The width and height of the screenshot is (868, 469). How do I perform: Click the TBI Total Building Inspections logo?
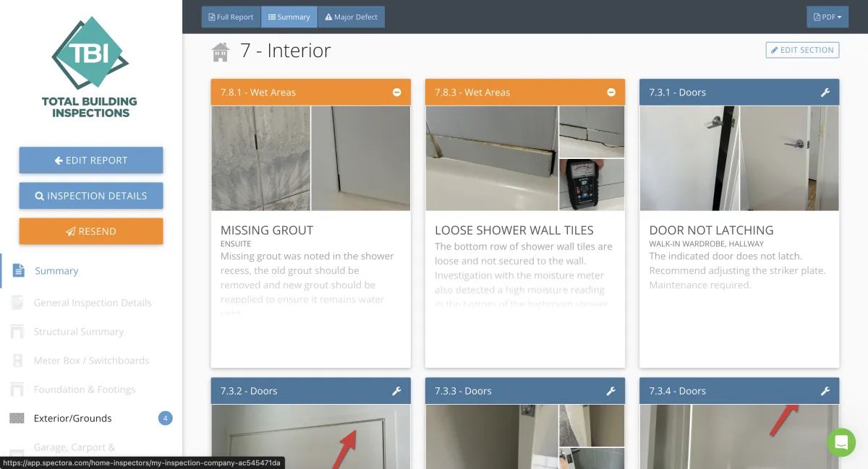[90, 66]
